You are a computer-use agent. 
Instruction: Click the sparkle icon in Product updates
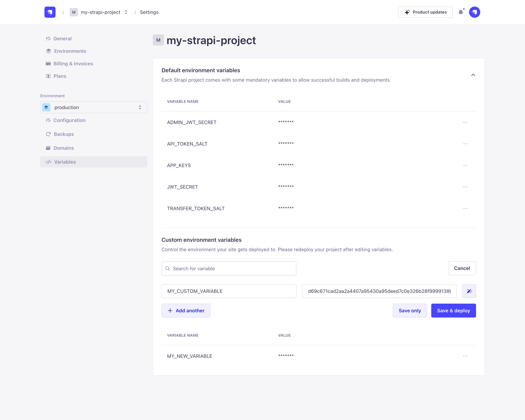pos(407,12)
